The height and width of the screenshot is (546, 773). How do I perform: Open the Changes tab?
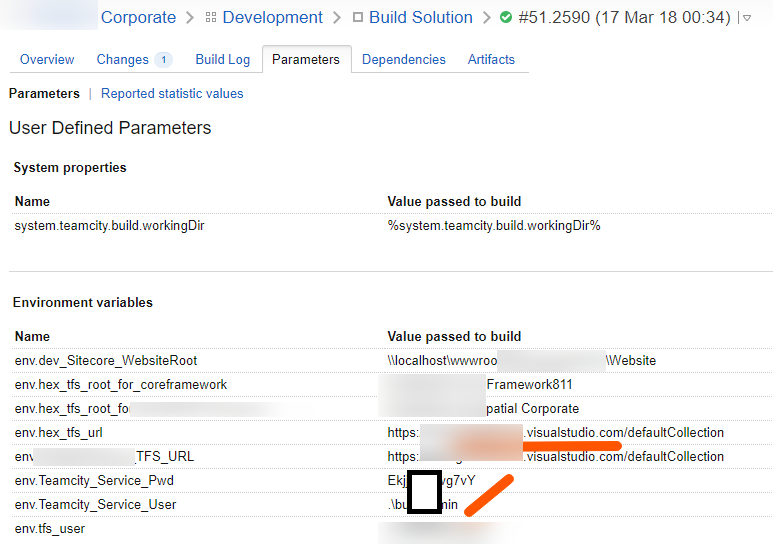pos(122,60)
